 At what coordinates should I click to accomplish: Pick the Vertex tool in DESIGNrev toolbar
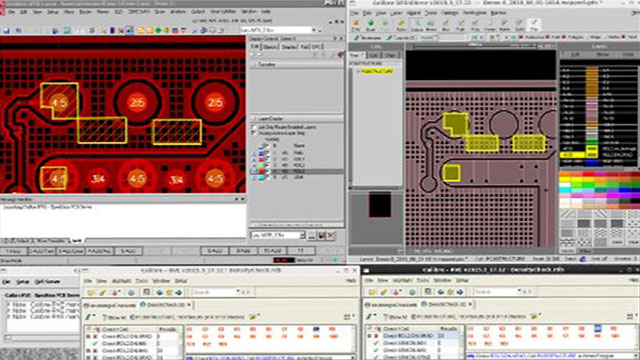tap(490, 25)
